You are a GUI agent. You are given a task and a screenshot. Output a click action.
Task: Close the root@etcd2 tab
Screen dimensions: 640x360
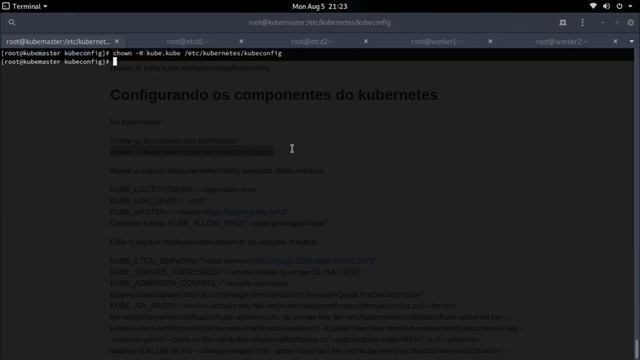tap(366, 42)
